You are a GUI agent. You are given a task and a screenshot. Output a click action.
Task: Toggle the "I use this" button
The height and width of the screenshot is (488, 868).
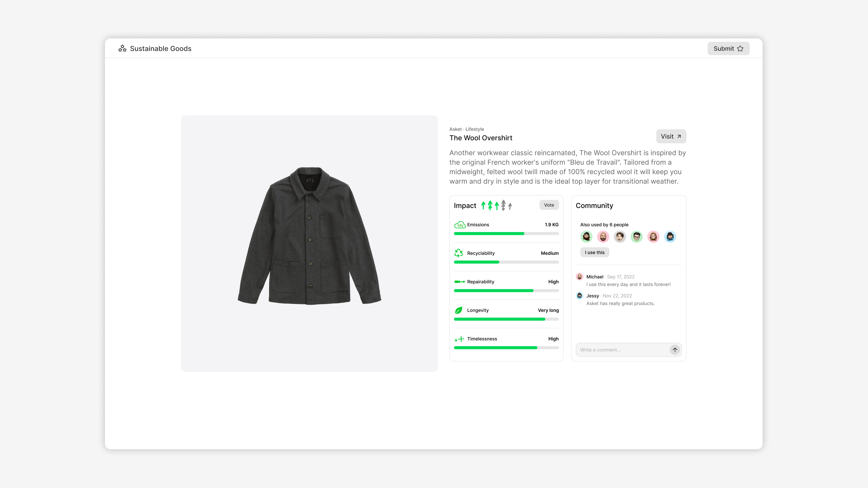594,252
